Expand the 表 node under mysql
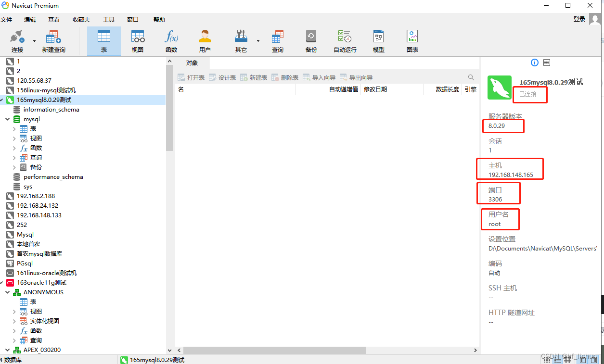The height and width of the screenshot is (364, 604). tap(14, 129)
